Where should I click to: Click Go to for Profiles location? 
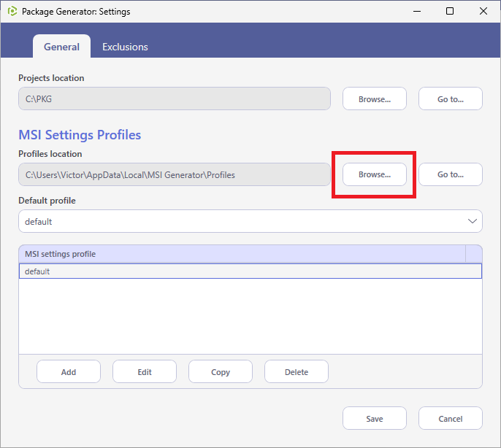point(450,174)
